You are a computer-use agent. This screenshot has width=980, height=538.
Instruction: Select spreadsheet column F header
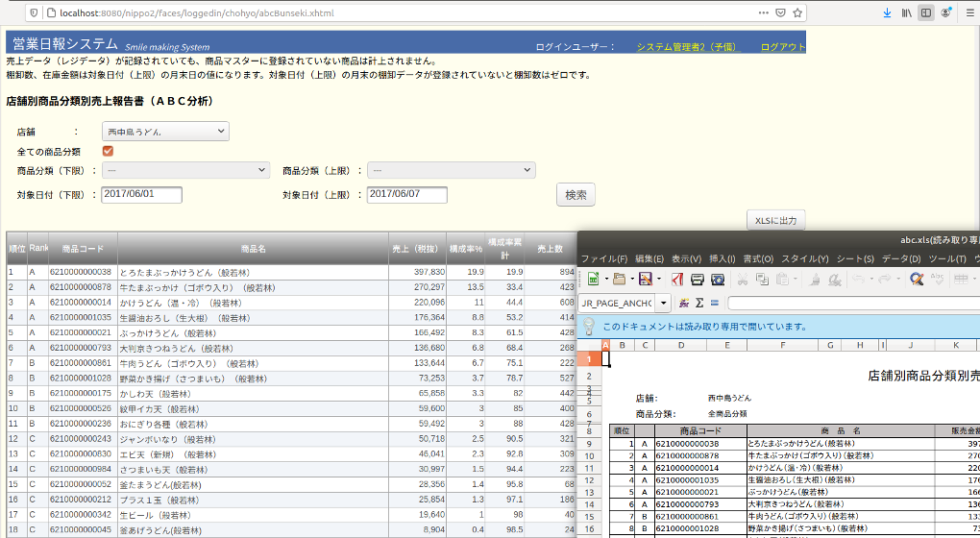[x=782, y=345]
